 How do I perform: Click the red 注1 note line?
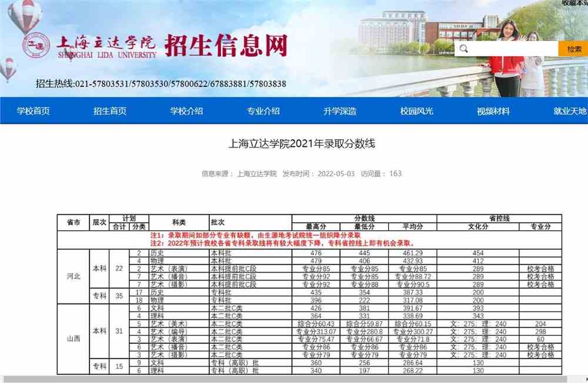coord(255,236)
